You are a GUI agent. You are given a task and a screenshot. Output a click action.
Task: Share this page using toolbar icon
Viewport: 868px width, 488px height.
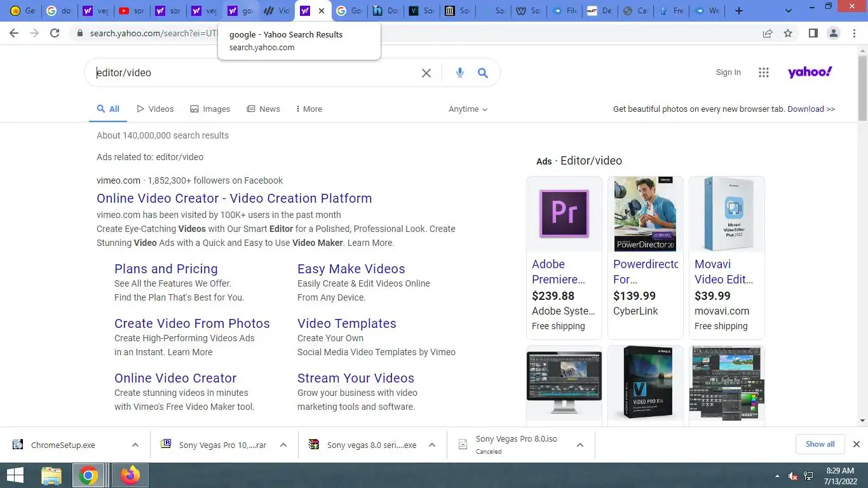[x=768, y=33]
